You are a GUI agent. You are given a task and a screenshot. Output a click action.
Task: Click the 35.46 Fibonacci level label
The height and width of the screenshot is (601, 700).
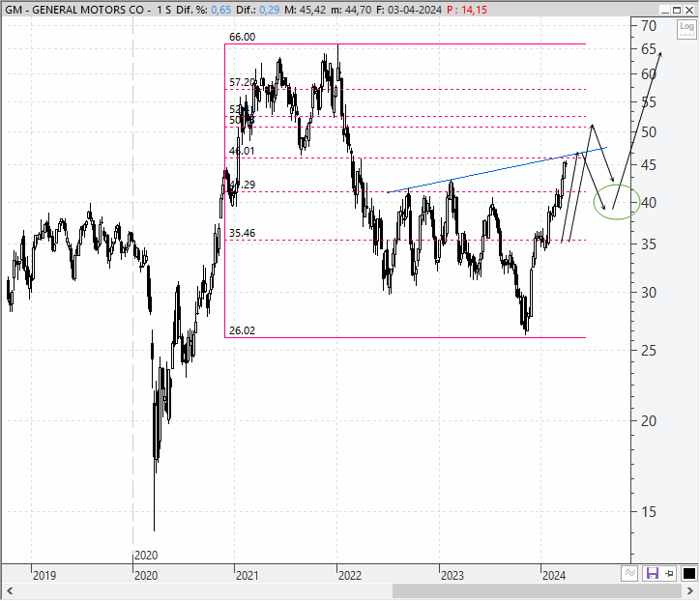click(x=243, y=233)
